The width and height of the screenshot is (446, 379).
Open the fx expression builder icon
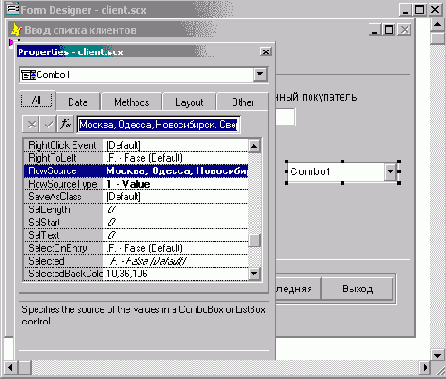66,124
